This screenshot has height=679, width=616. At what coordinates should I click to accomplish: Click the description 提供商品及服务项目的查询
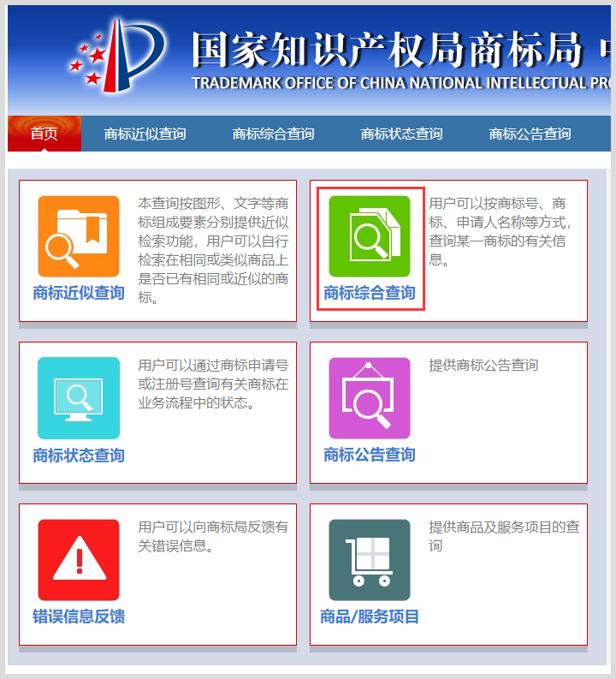click(504, 536)
